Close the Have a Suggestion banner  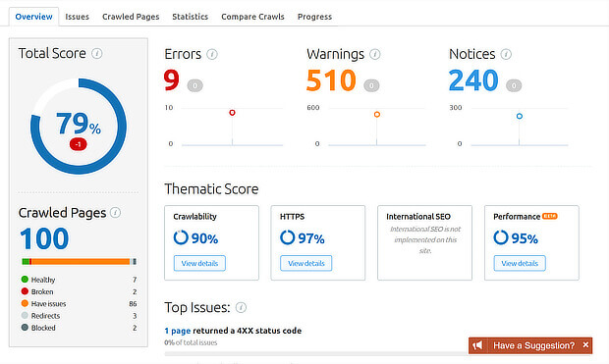click(585, 344)
